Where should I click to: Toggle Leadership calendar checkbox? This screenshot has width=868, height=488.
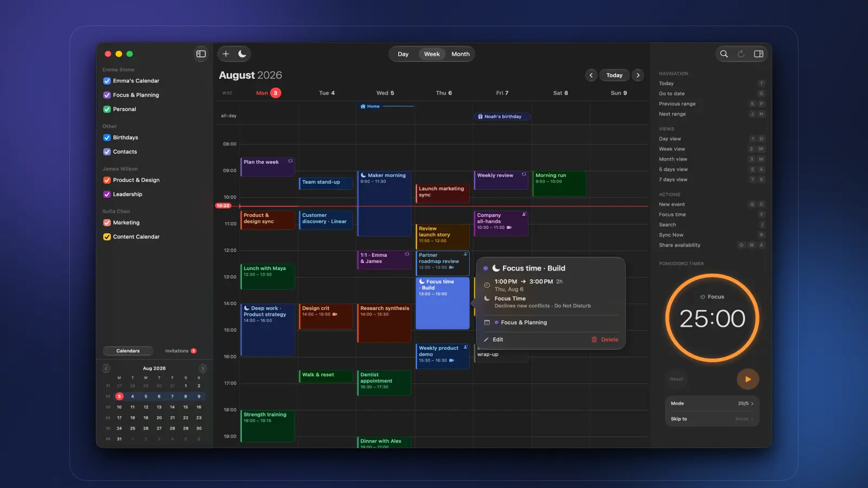coord(107,194)
